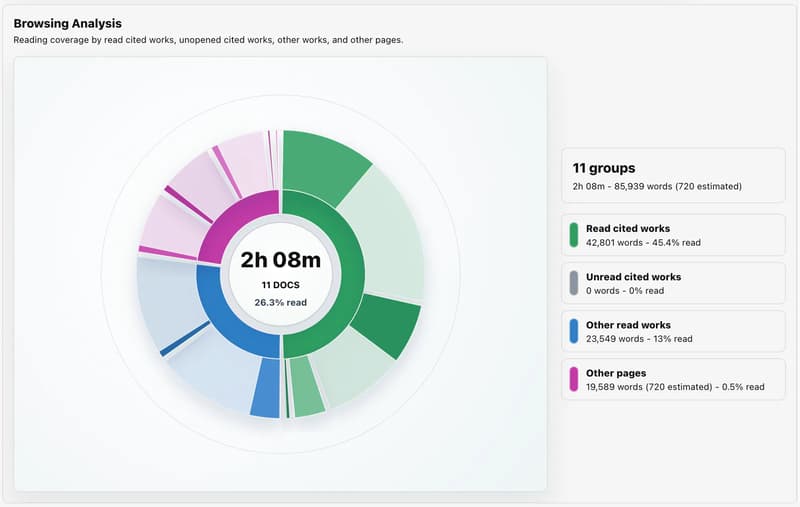Click the inner green ring segment

pos(352,275)
